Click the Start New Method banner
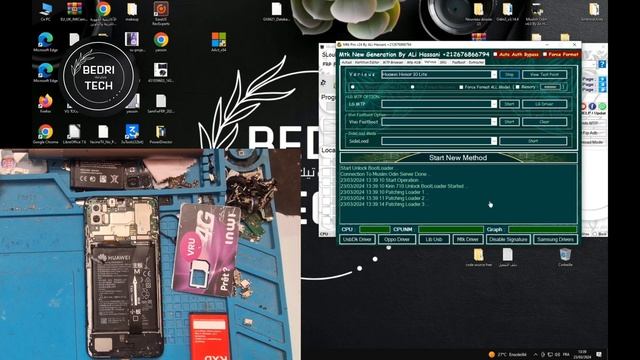The height and width of the screenshot is (360, 640). pyautogui.click(x=458, y=158)
